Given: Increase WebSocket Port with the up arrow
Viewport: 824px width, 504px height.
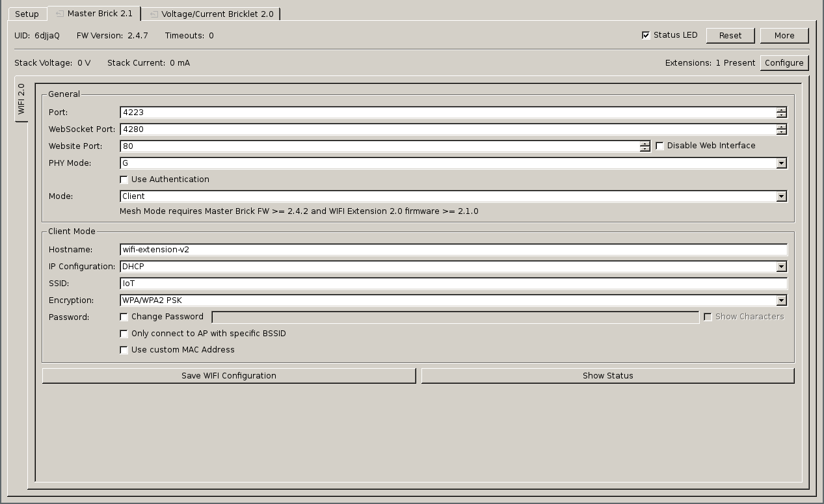Looking at the screenshot, I should point(781,127).
